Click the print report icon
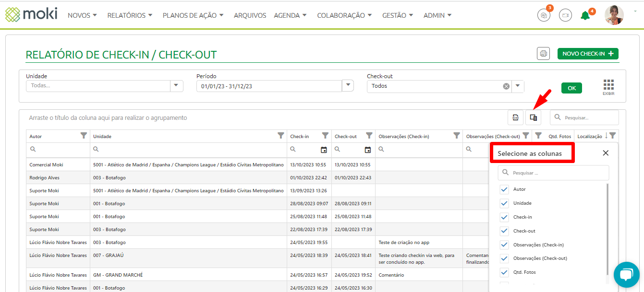This screenshot has width=644, height=292. tap(543, 54)
